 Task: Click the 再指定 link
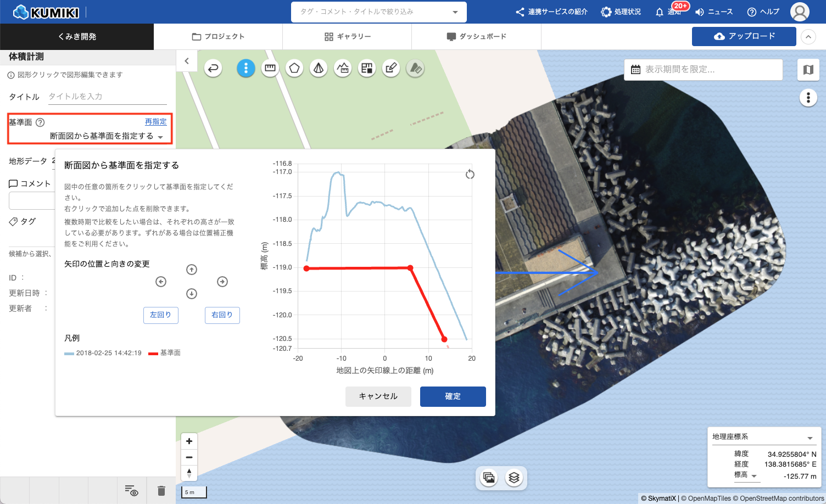tap(155, 122)
